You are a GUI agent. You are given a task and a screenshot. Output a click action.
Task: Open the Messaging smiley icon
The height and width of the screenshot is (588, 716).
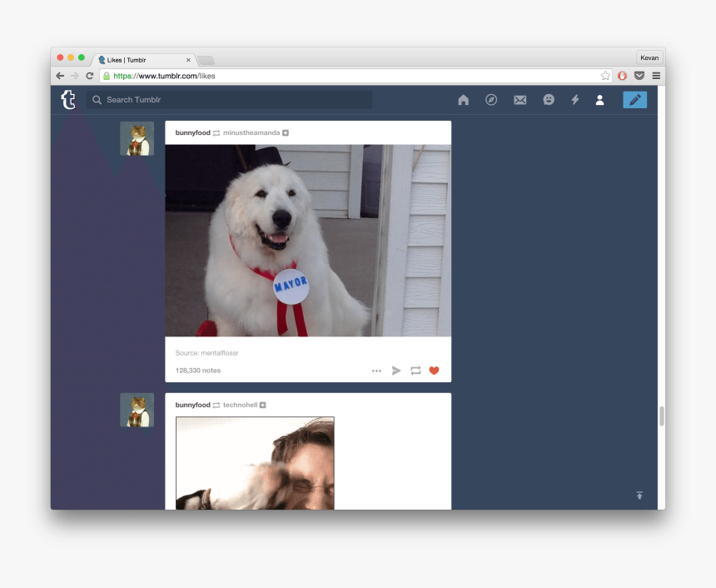[x=548, y=100]
